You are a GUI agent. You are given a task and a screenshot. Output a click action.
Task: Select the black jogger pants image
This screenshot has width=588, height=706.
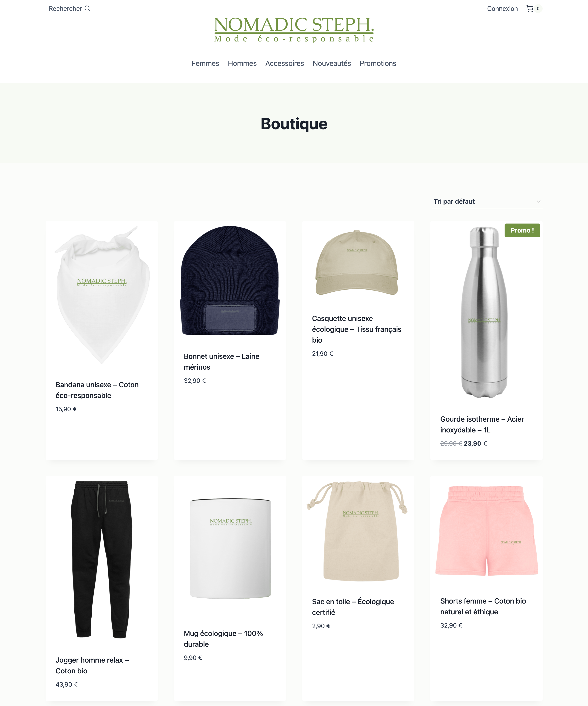pos(101,559)
